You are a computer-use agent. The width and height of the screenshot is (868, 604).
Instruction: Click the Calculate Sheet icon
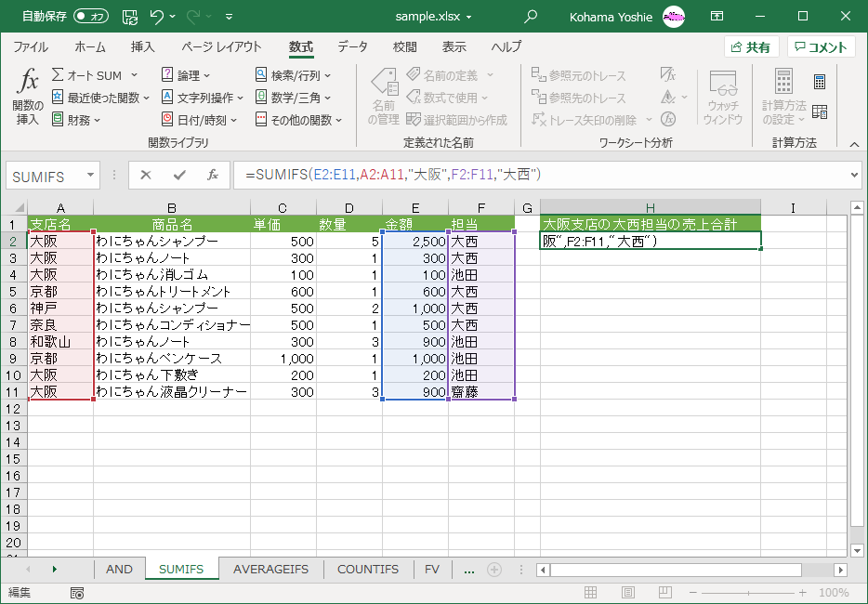pos(820,112)
